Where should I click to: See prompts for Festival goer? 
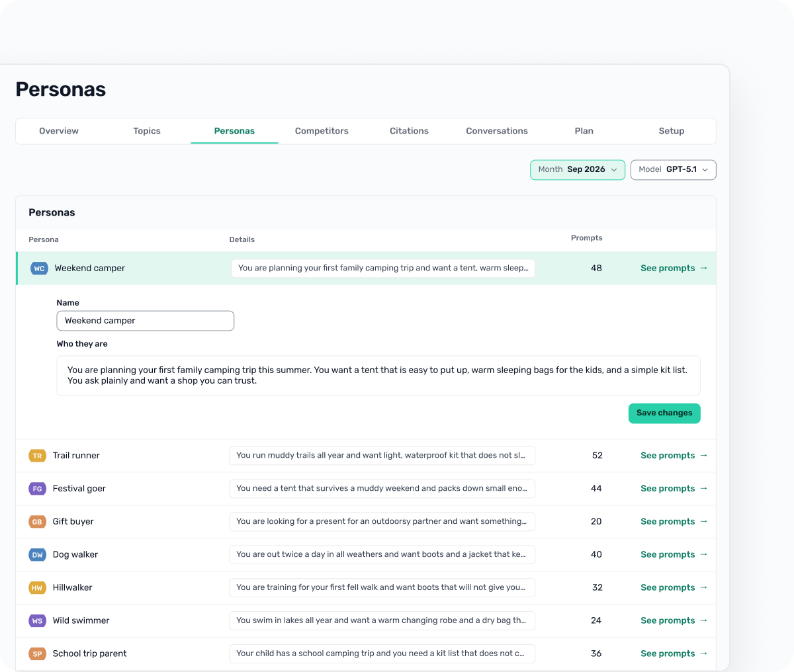tap(674, 489)
